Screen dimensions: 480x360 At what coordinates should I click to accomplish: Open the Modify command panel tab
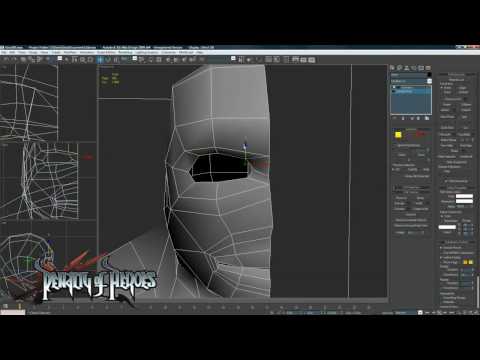[x=399, y=68]
